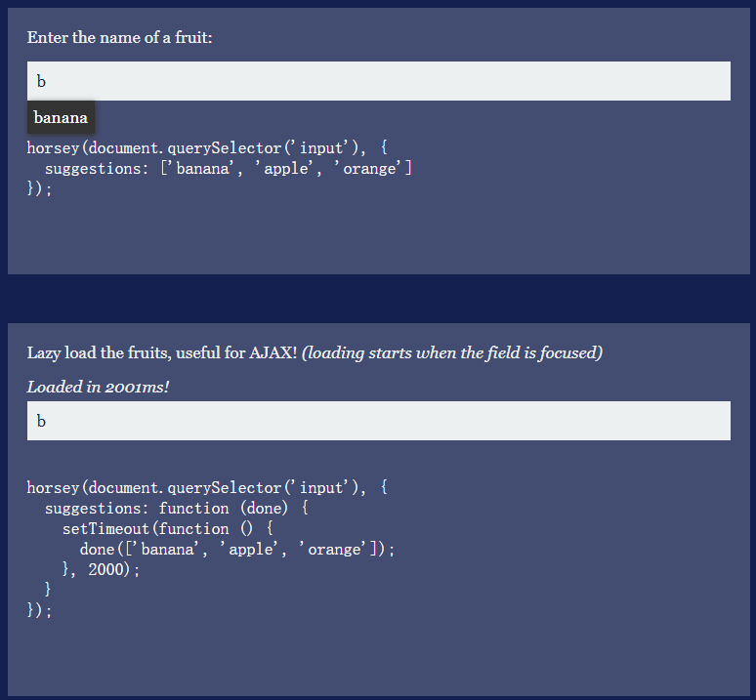756x700 pixels.
Task: Click the 'Loaded in 2001ms!' status text
Action: [x=98, y=387]
